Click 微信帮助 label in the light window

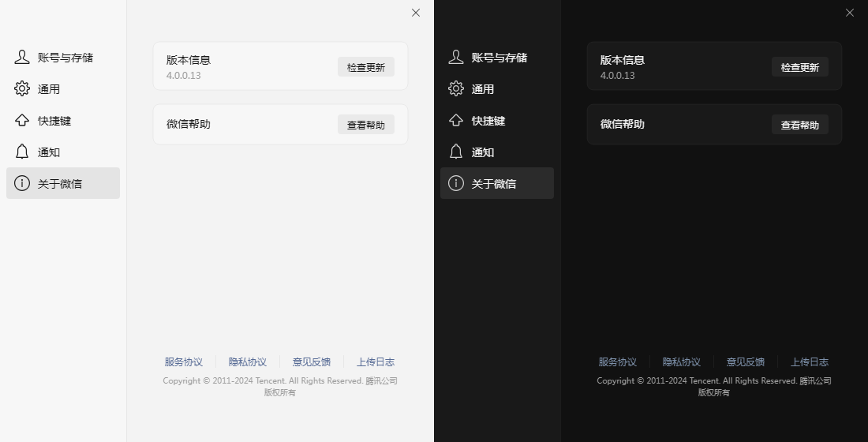(x=189, y=124)
